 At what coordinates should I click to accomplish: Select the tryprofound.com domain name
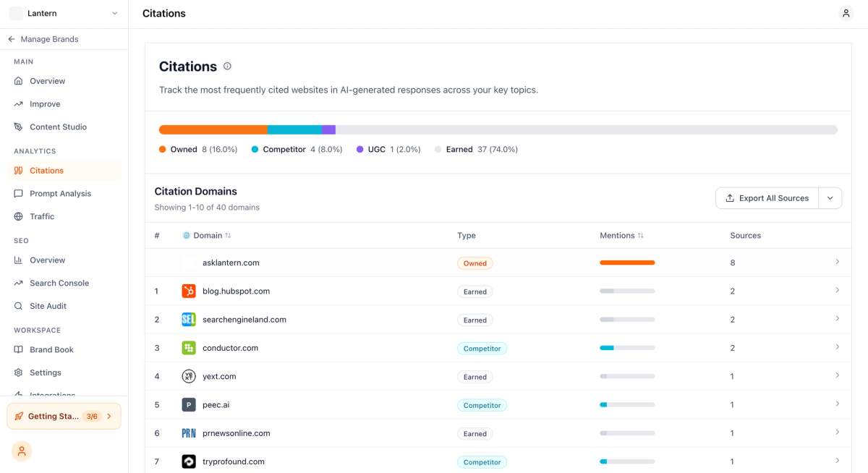(234, 461)
